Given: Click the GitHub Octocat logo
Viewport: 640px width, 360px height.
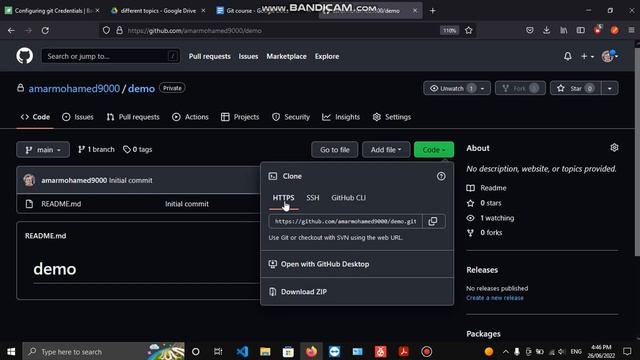Looking at the screenshot, I should pos(24,56).
